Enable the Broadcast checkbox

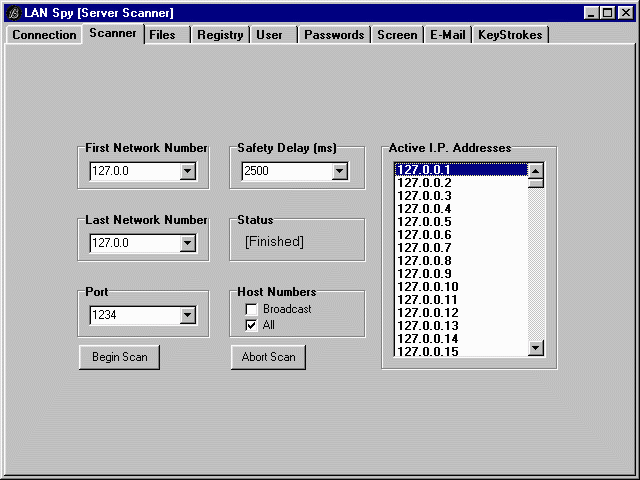252,309
